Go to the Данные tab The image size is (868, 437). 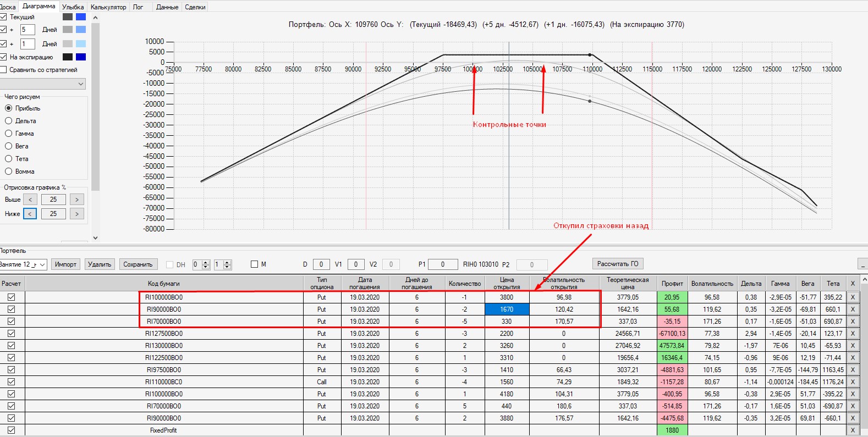coord(167,7)
